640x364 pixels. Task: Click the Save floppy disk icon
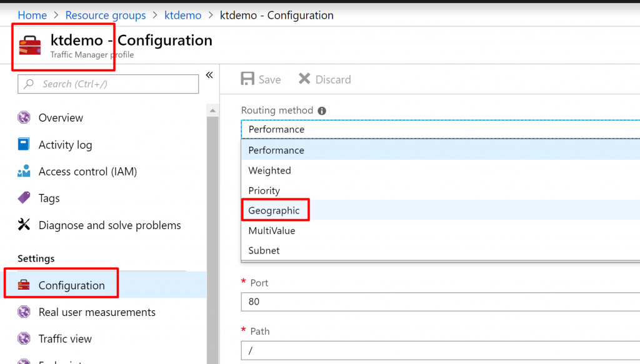pos(247,79)
